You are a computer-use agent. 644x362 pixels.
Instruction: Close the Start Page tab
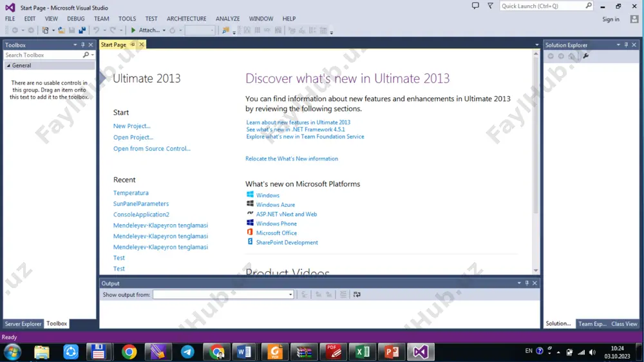click(x=141, y=44)
